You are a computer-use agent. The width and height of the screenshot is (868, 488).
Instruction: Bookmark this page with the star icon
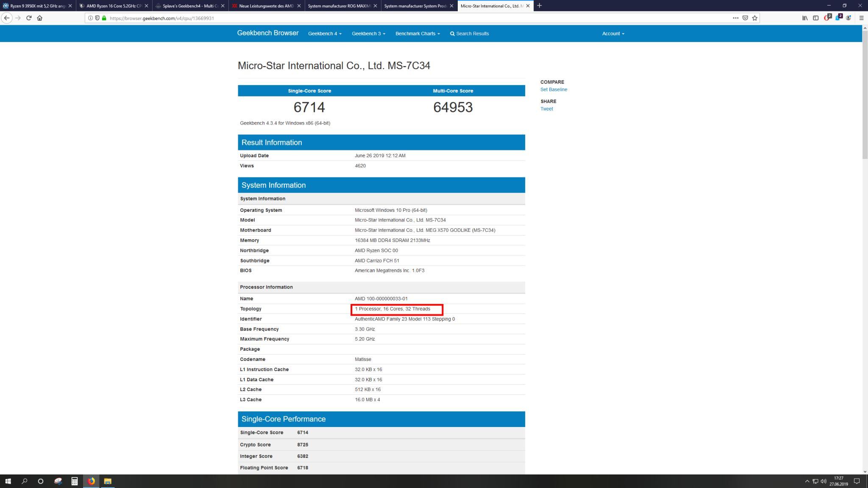(754, 18)
